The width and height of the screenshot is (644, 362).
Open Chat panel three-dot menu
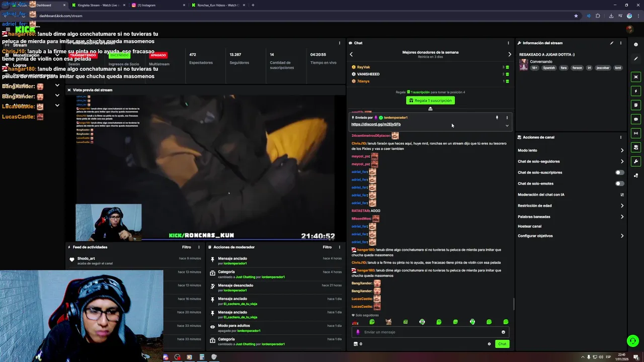[508, 43]
